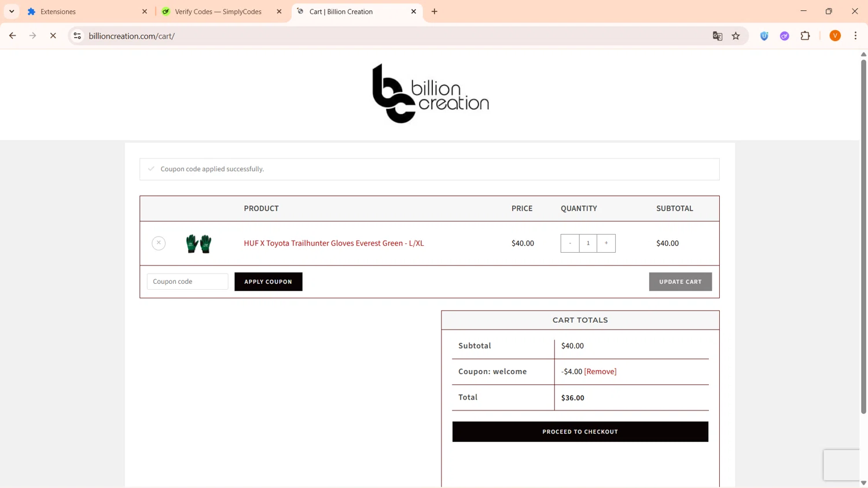This screenshot has width=868, height=488.
Task: Open the tab search dropdown arrow
Action: pyautogui.click(x=12, y=12)
